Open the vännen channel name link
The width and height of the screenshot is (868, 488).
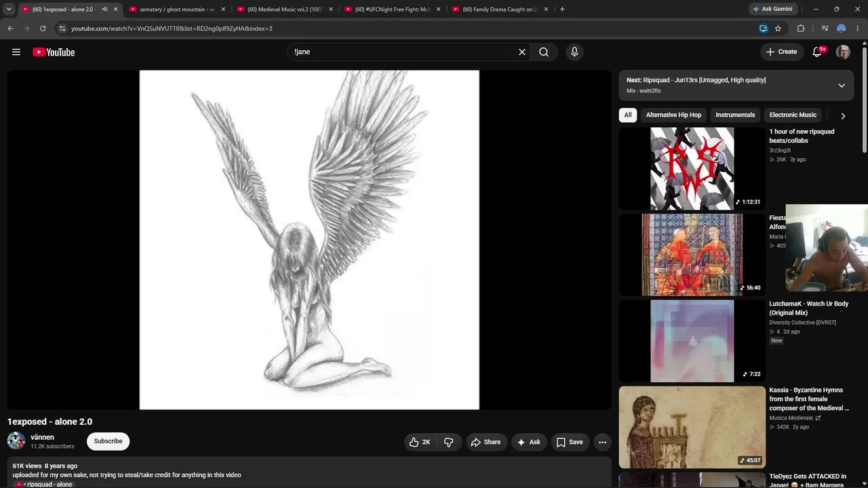[42, 437]
